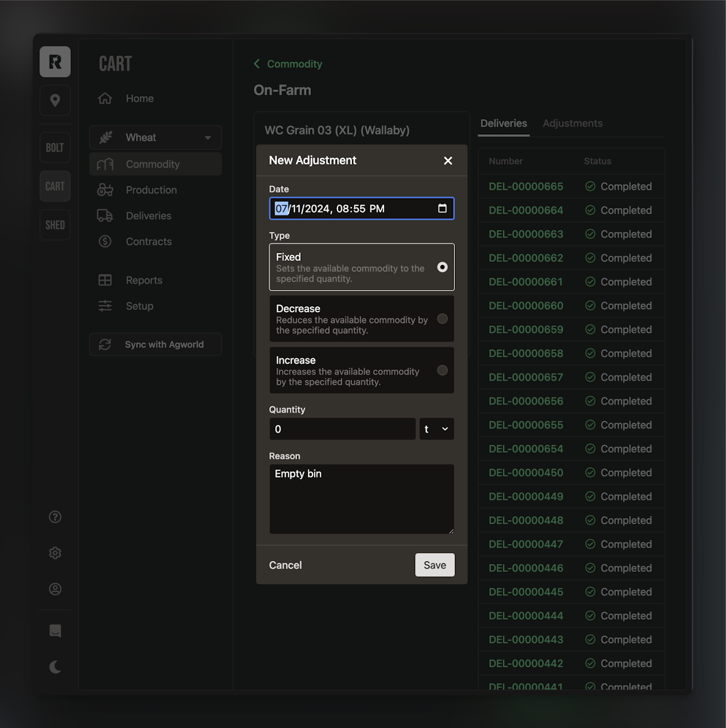Click the Sync with Agworld button
Screen dimensions: 726x728
pyautogui.click(x=155, y=344)
